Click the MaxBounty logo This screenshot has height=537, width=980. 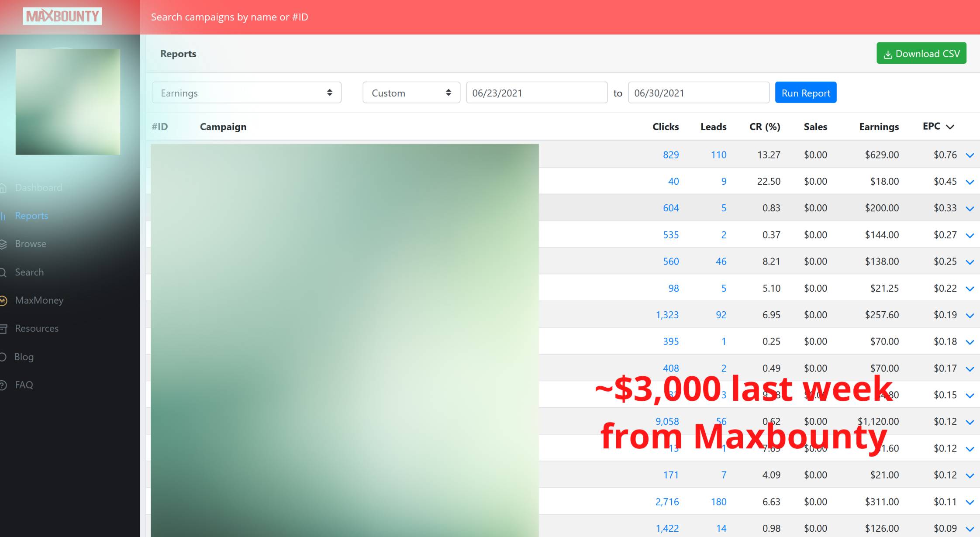click(x=62, y=16)
